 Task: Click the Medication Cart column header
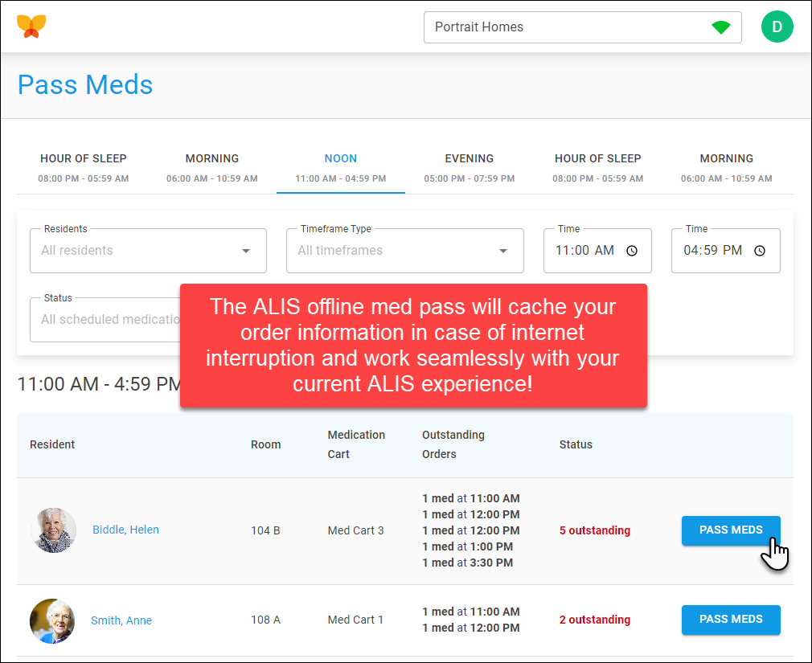(356, 444)
